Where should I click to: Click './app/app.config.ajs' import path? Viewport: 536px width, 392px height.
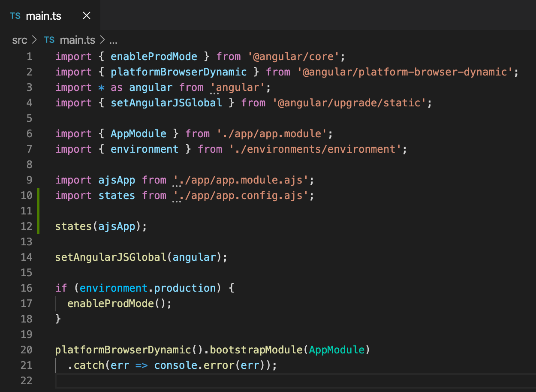[x=241, y=196]
